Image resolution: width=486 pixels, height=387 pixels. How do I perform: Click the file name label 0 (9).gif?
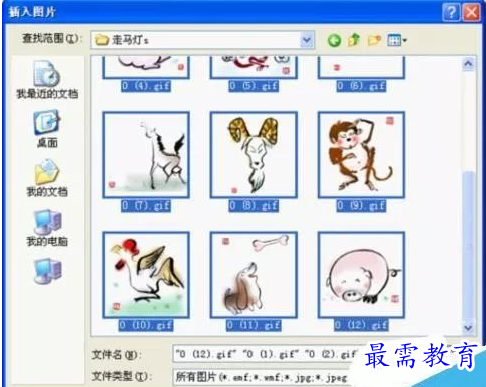(x=361, y=206)
